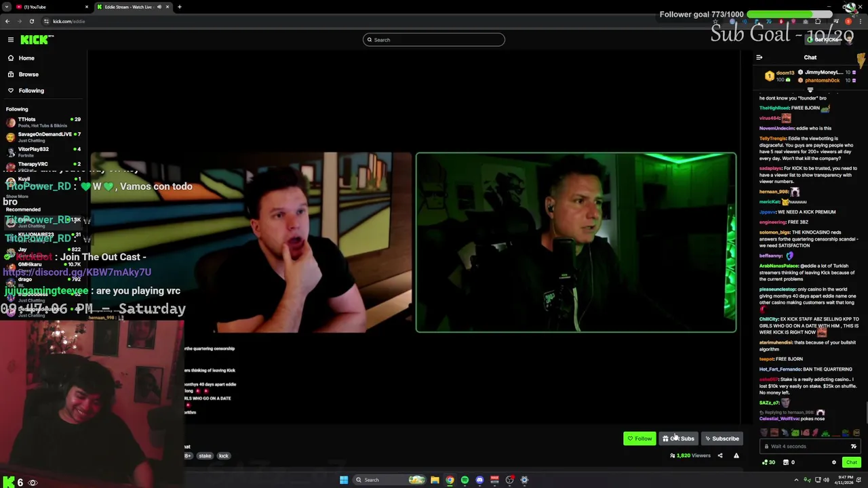The width and height of the screenshot is (868, 488).
Task: Open the channel points 30 icon
Action: pos(768,462)
